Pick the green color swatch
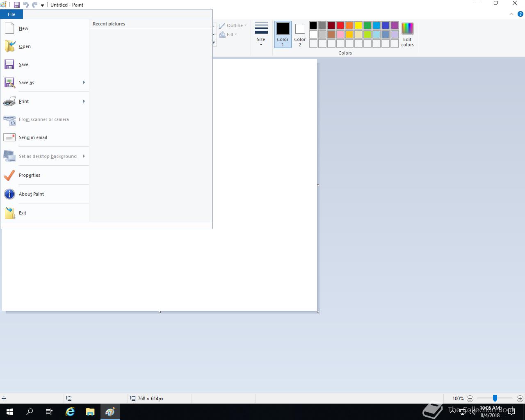The width and height of the screenshot is (525, 420). [x=367, y=25]
